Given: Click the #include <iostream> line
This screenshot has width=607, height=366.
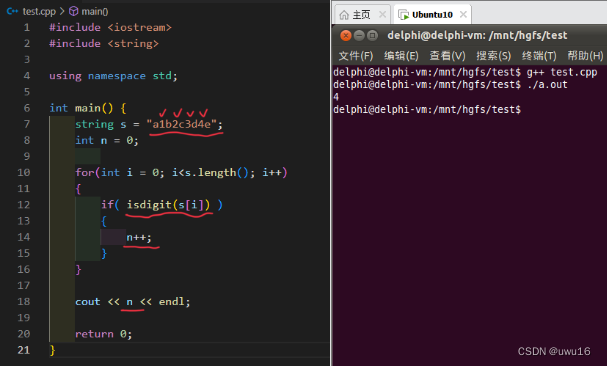Looking at the screenshot, I should click(x=110, y=27).
